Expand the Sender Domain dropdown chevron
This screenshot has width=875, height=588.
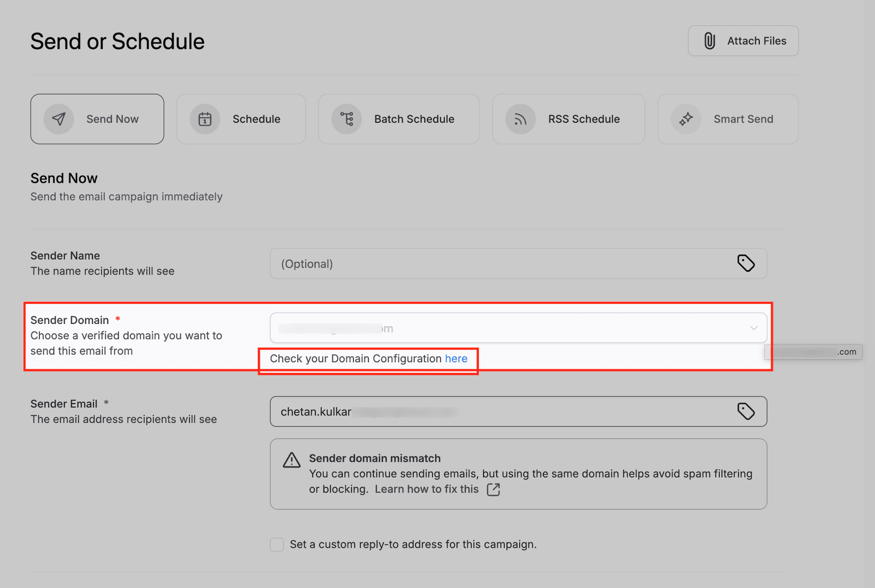click(754, 328)
